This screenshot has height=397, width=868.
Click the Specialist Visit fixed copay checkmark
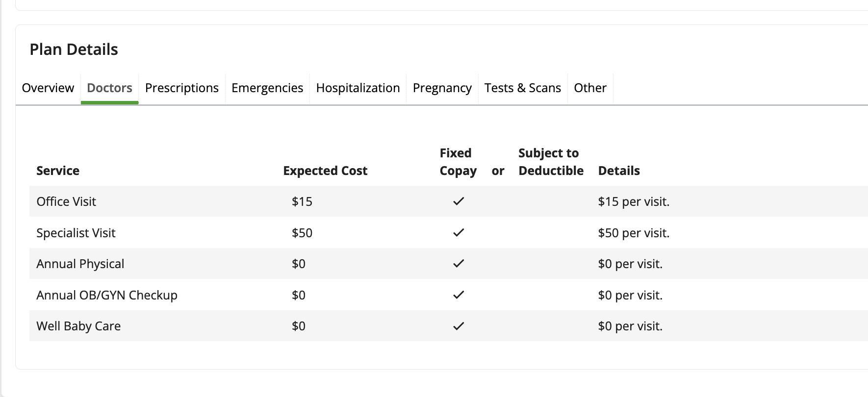pyautogui.click(x=459, y=233)
